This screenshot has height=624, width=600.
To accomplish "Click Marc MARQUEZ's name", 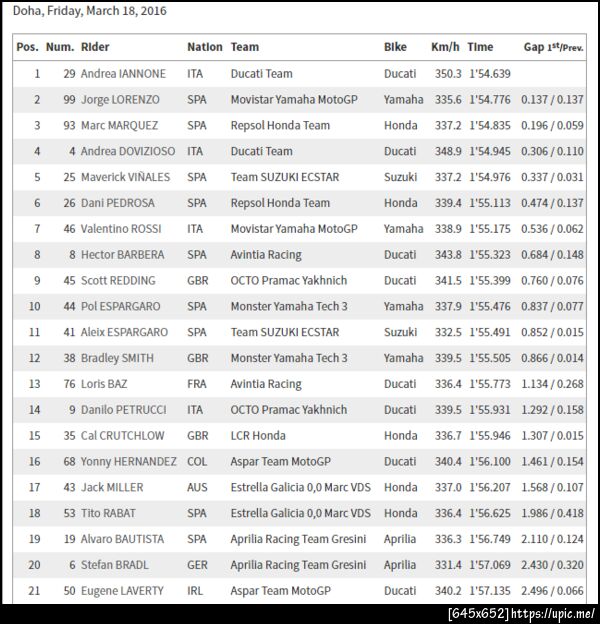I will pos(120,125).
